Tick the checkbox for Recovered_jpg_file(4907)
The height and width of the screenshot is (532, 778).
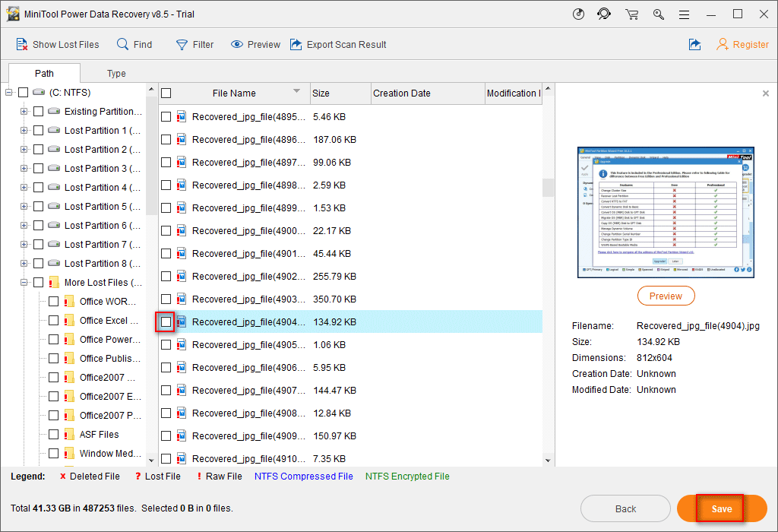click(166, 391)
